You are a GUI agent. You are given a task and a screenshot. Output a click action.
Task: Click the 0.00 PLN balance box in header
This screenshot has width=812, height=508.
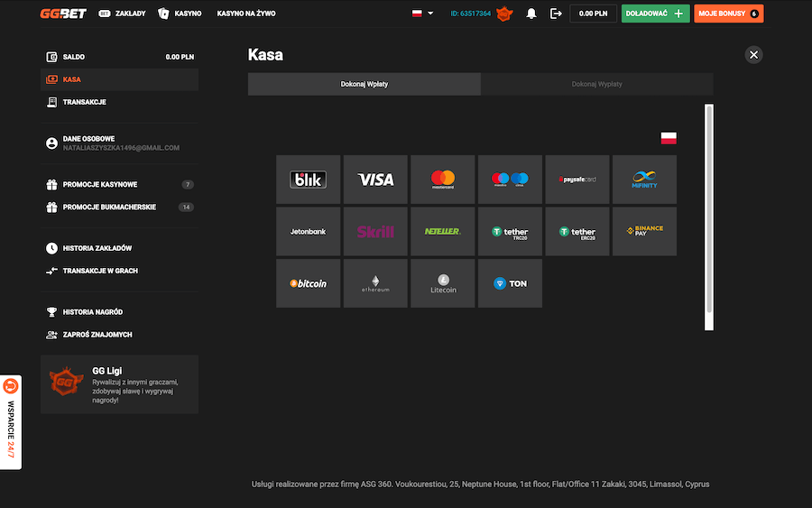[593, 14]
